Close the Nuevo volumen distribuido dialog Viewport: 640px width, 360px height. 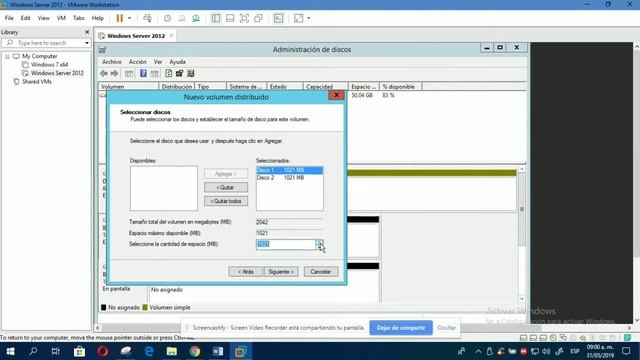pos(336,96)
